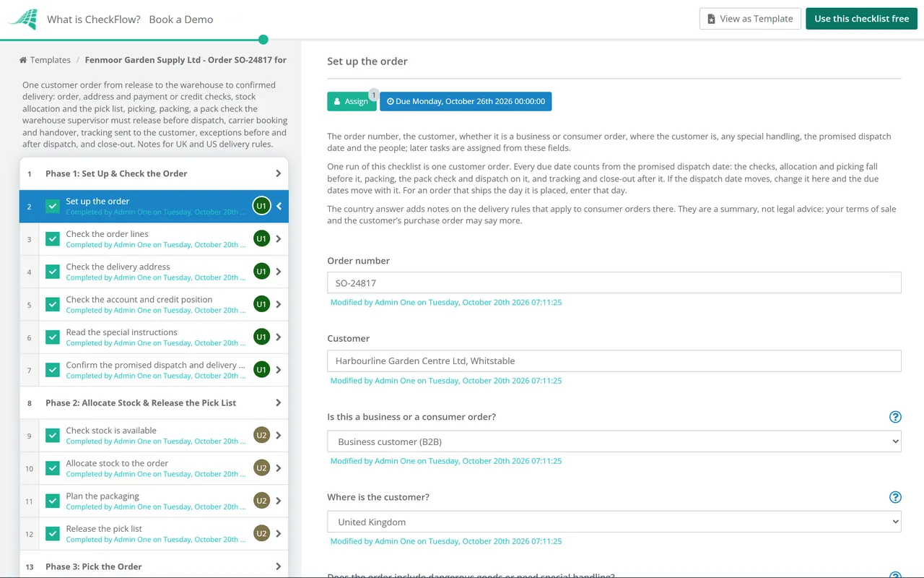Toggle checkbox for Read the special instructions

(53, 337)
